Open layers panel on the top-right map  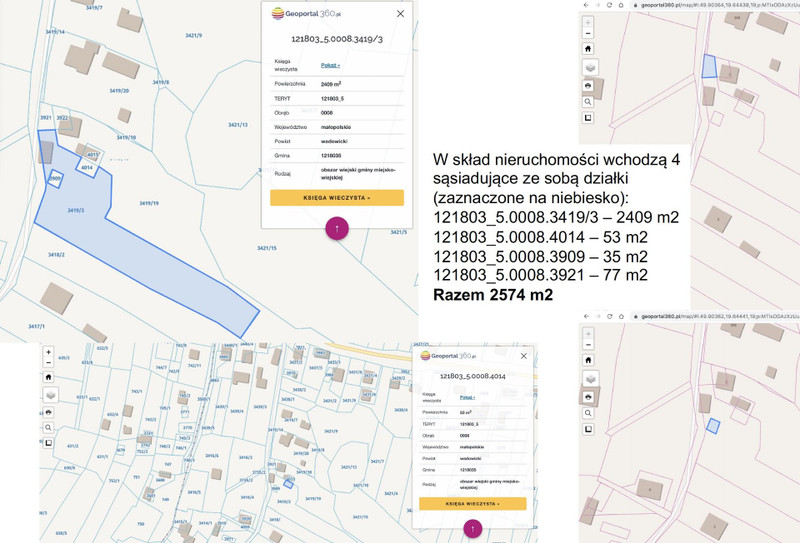588,67
